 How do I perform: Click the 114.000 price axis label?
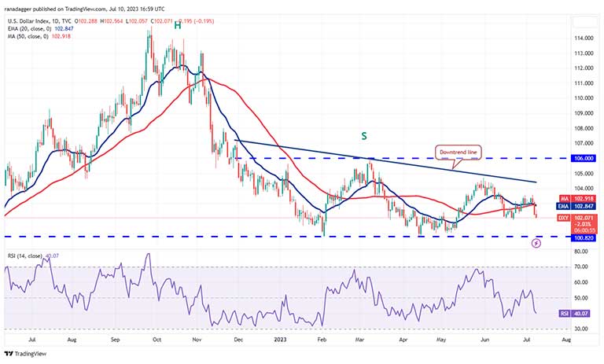pos(584,39)
